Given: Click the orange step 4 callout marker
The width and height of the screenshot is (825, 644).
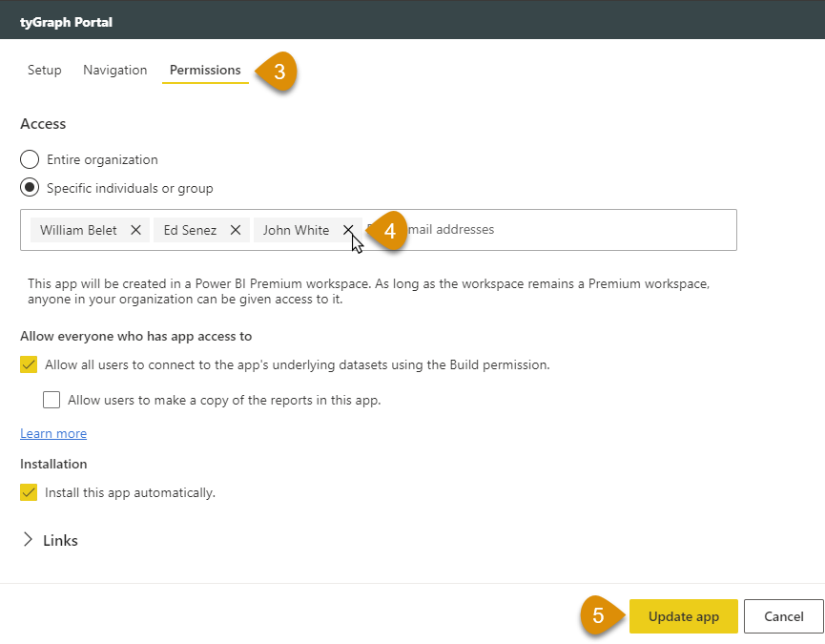Looking at the screenshot, I should pyautogui.click(x=388, y=231).
